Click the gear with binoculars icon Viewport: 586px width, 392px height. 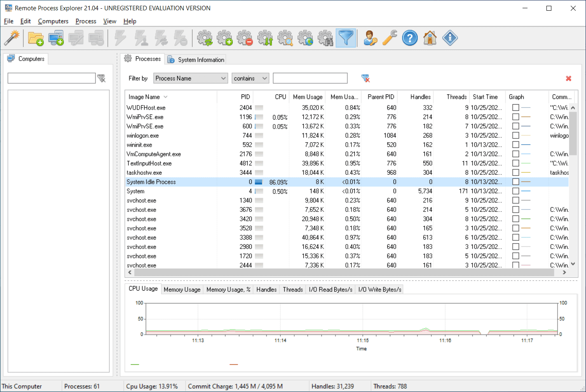(326, 38)
